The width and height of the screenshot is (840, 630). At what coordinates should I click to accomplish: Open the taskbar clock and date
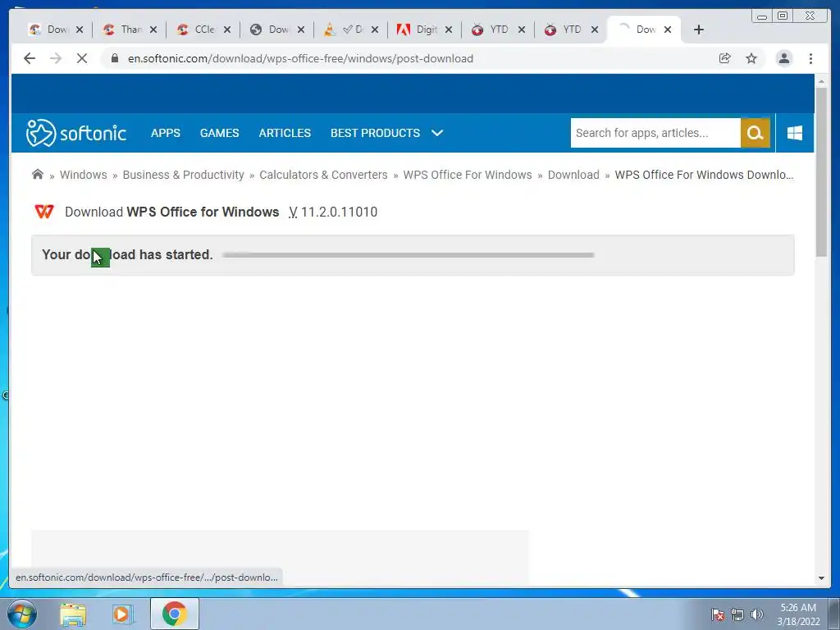point(798,614)
